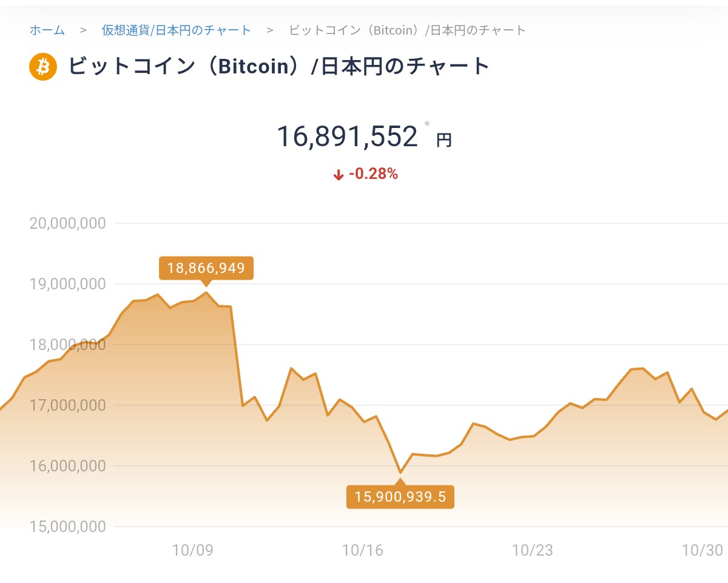728x583 pixels.
Task: Select the page heading ビットコイン（Bitcoin）/日本円のチャート
Action: pyautogui.click(x=279, y=66)
